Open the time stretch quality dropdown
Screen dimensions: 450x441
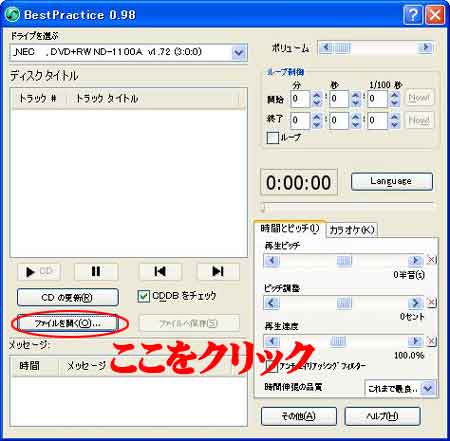(x=428, y=388)
